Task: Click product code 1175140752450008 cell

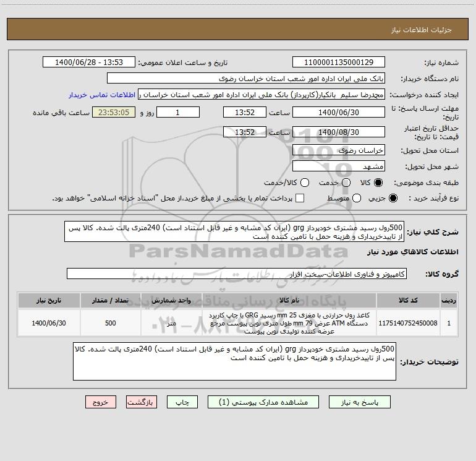Action: 408,323
